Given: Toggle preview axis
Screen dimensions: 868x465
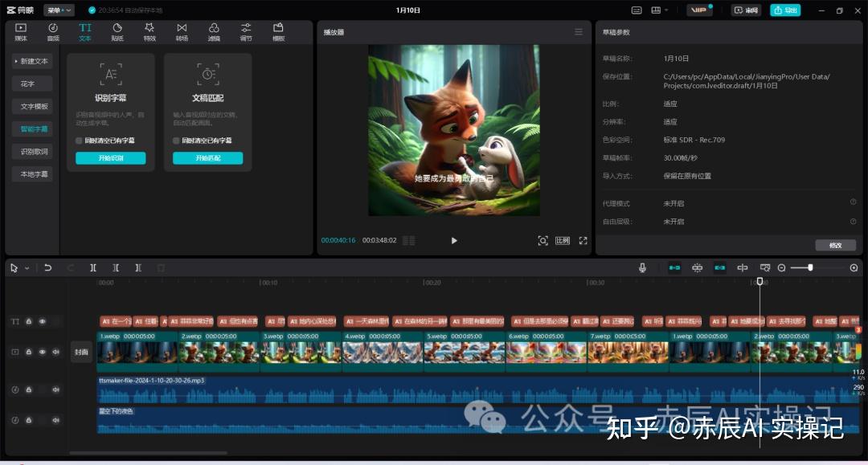Looking at the screenshot, I should tap(743, 267).
